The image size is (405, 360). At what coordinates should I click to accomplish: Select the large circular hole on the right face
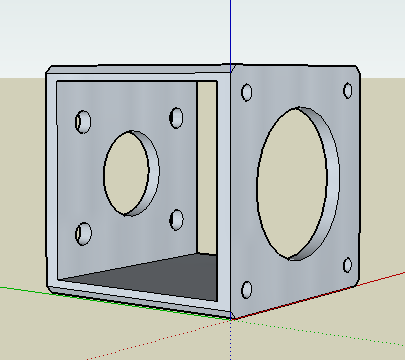pos(298,184)
